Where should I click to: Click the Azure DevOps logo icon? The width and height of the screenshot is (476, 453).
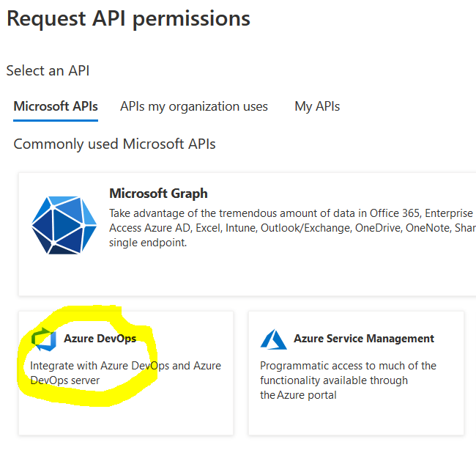[x=44, y=339]
